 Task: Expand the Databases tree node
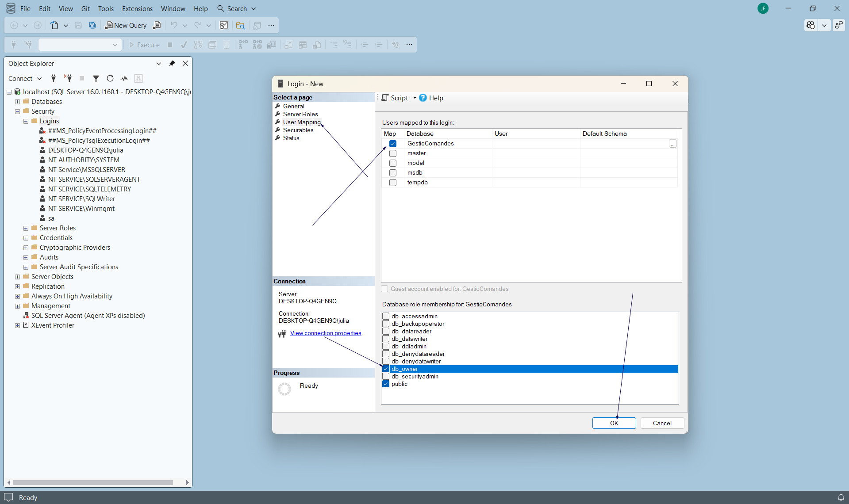(18, 102)
